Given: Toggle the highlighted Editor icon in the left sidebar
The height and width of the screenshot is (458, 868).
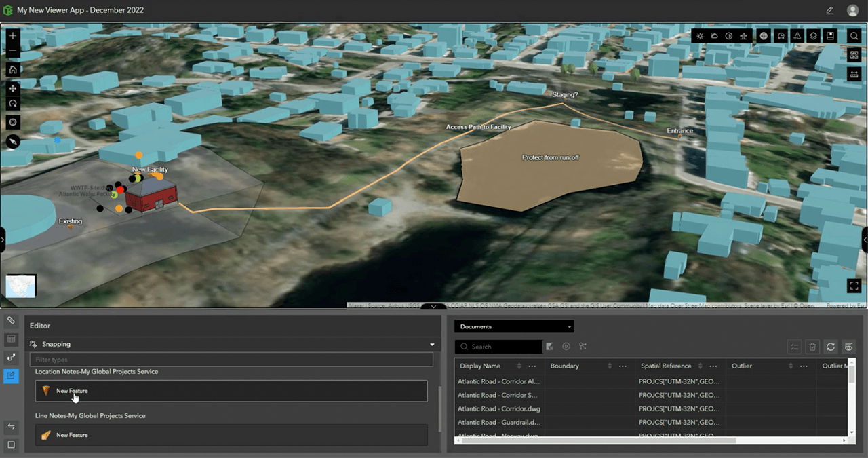Looking at the screenshot, I should 11,375.
